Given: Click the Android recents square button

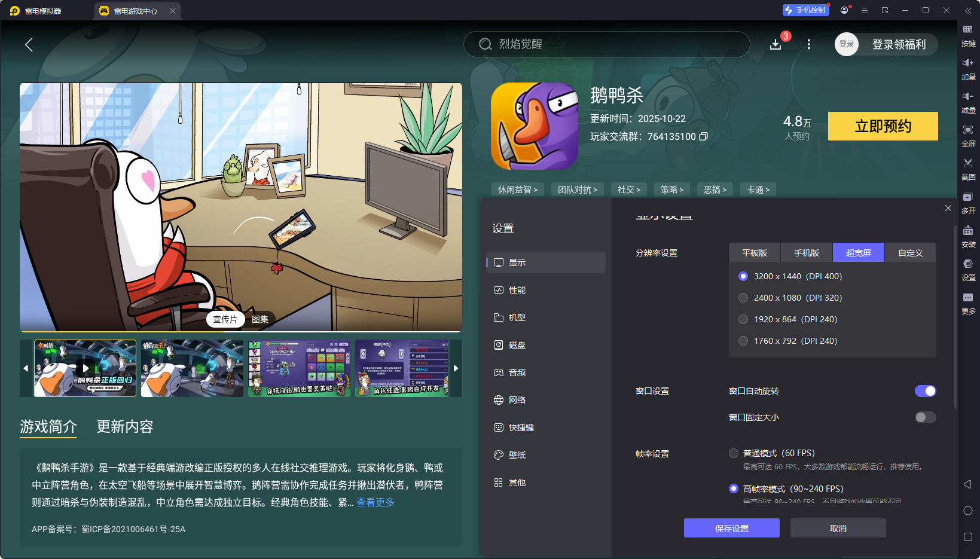Looking at the screenshot, I should (x=968, y=537).
